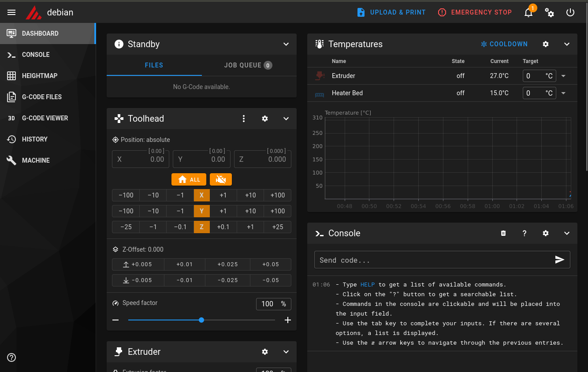588x372 pixels.
Task: Open Extruder panel settings gear
Action: (x=265, y=352)
